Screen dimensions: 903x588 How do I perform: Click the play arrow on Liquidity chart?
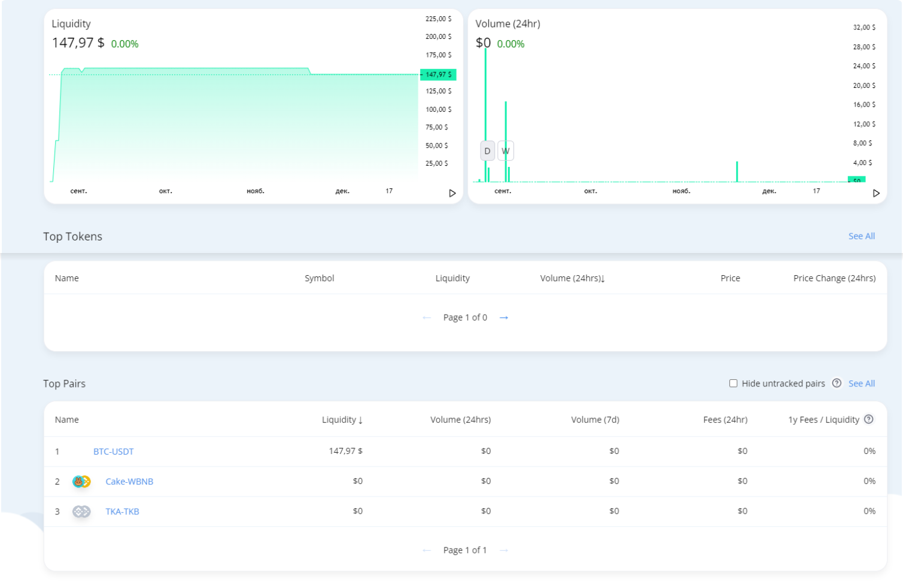[x=452, y=193]
